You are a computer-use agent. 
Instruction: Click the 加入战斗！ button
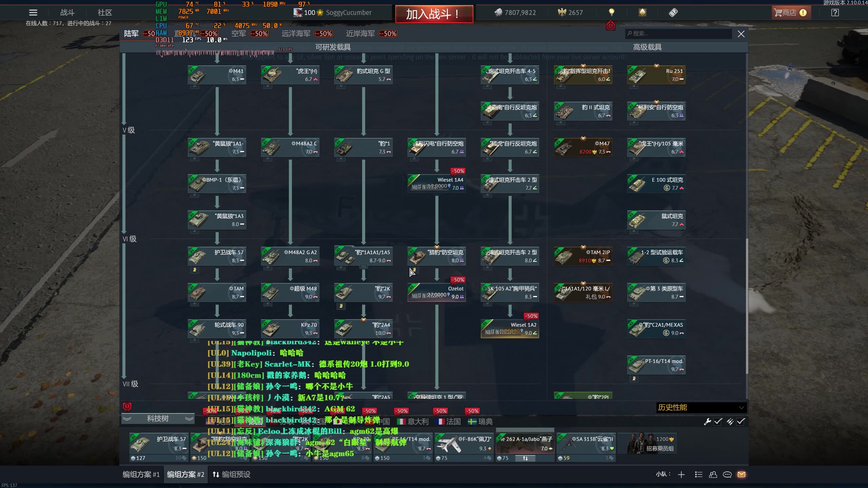pos(434,14)
